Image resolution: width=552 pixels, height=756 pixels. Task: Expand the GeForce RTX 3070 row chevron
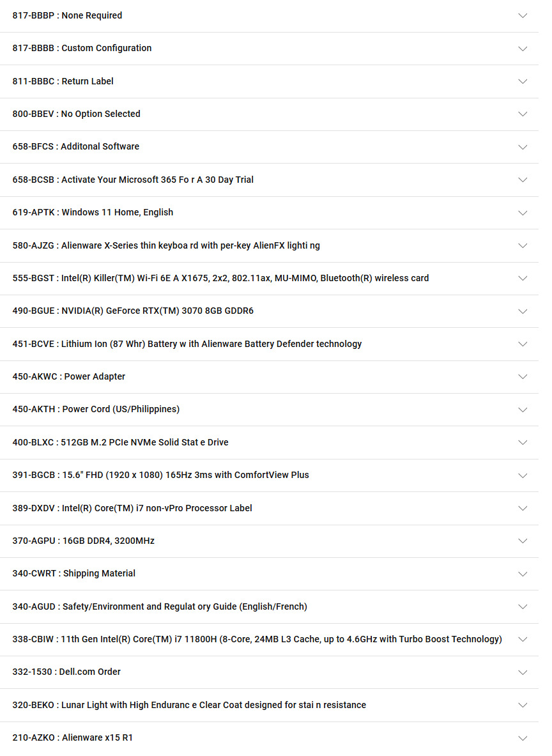523,311
